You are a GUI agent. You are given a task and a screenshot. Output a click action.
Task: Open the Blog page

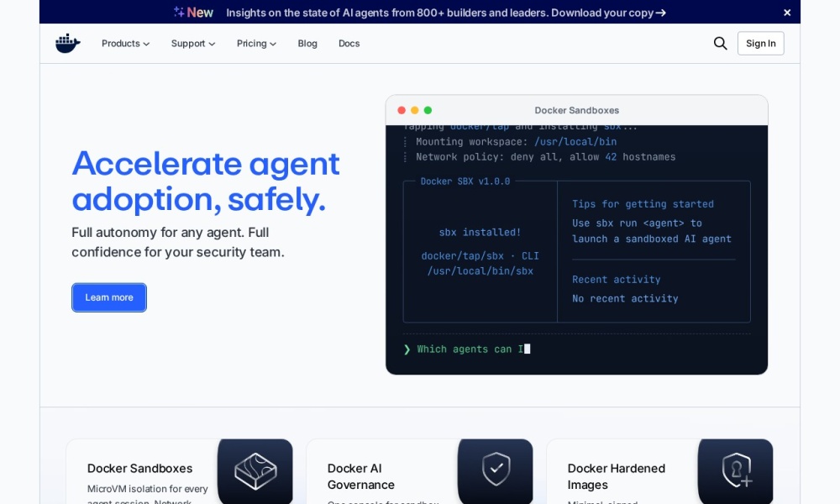[307, 44]
